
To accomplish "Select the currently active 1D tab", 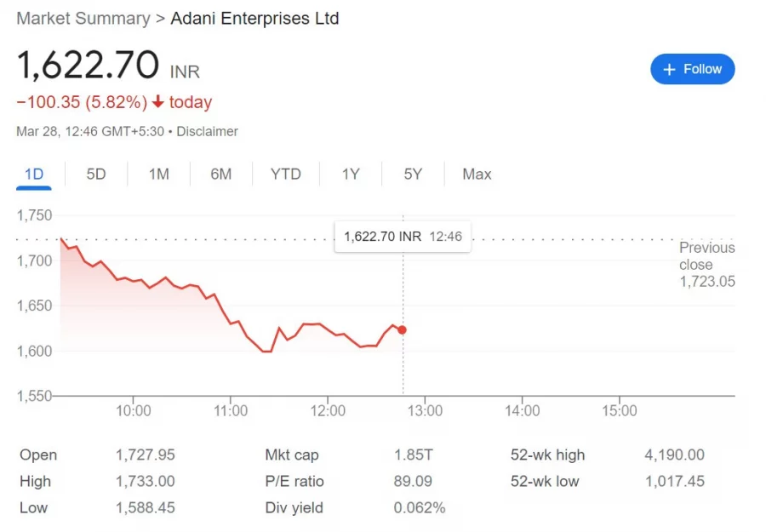I will [34, 174].
